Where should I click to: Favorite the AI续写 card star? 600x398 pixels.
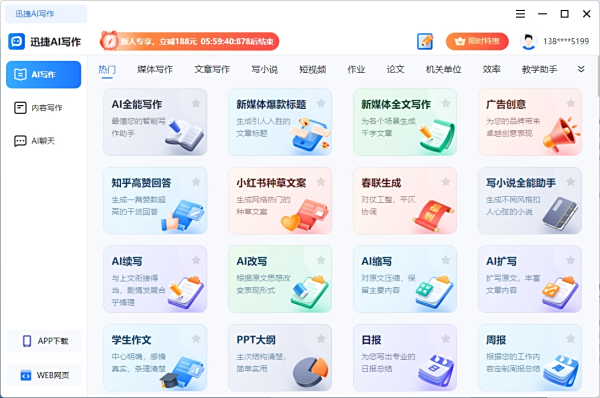pos(196,260)
